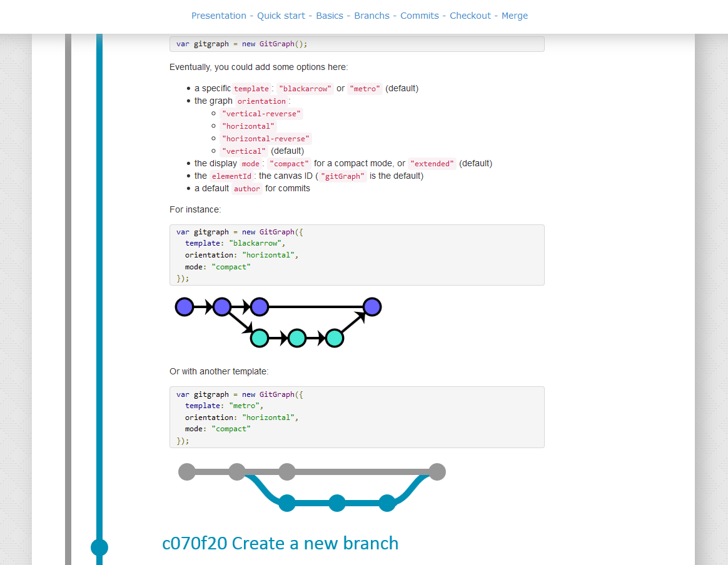Click the vertical blue timeline bar
728x565 pixels.
[x=99, y=250]
